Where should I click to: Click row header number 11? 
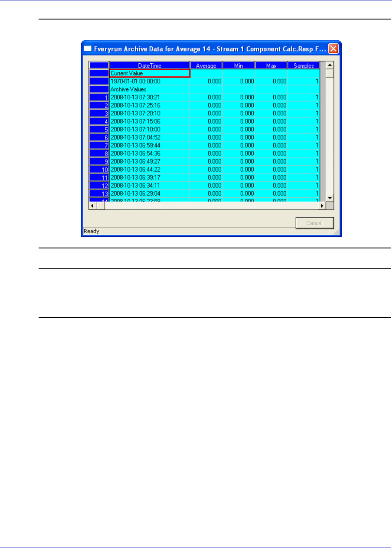99,177
